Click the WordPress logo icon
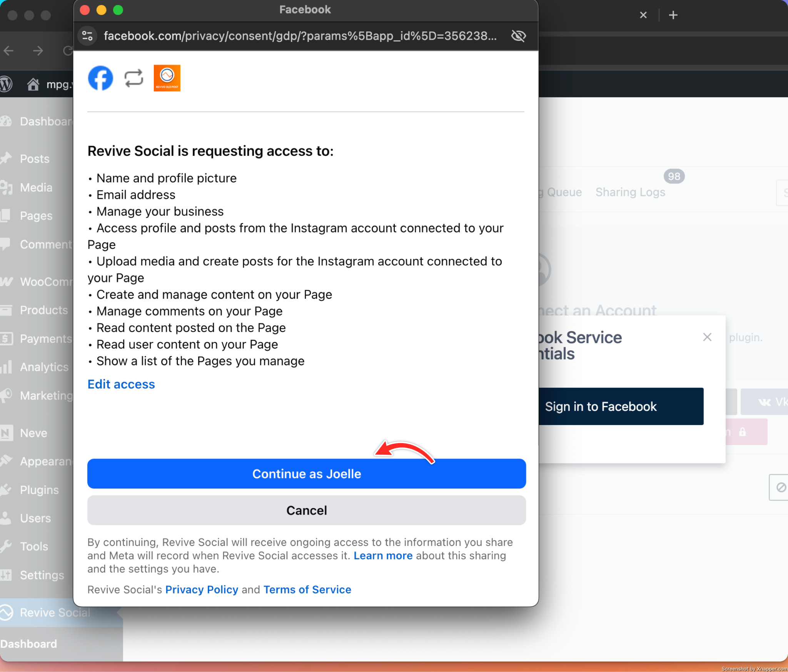Viewport: 788px width, 672px height. tap(6, 84)
